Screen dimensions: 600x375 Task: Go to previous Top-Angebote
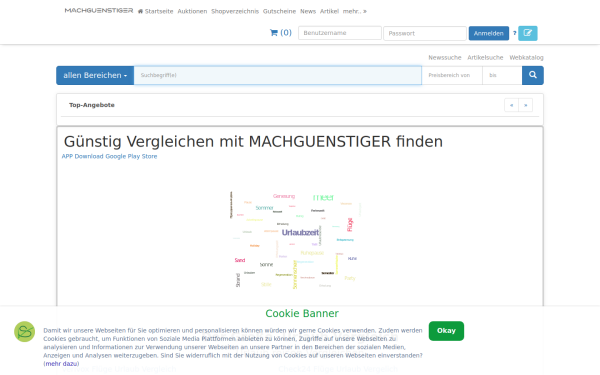(x=511, y=105)
